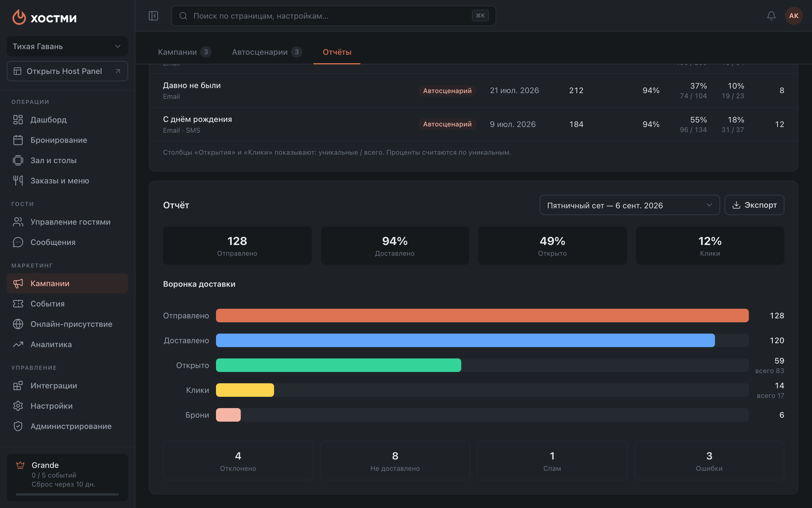Switch to the Кампании tab
The height and width of the screenshot is (508, 812).
184,52
